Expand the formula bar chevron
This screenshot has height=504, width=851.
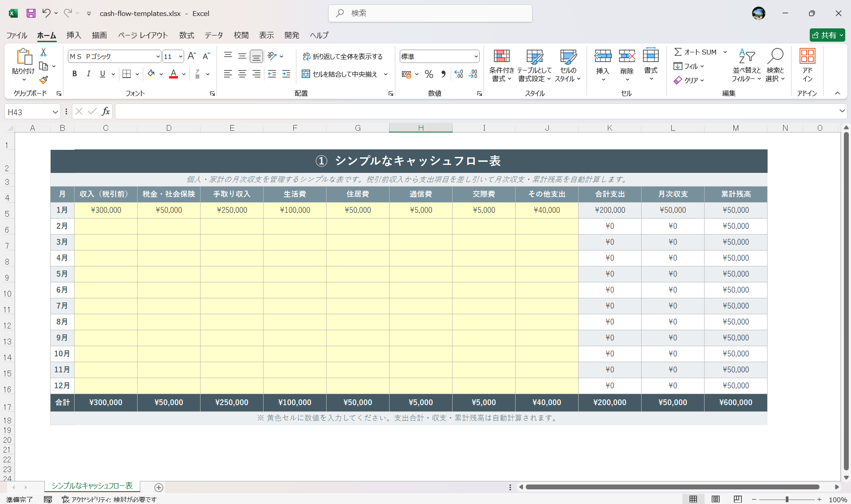pos(842,111)
